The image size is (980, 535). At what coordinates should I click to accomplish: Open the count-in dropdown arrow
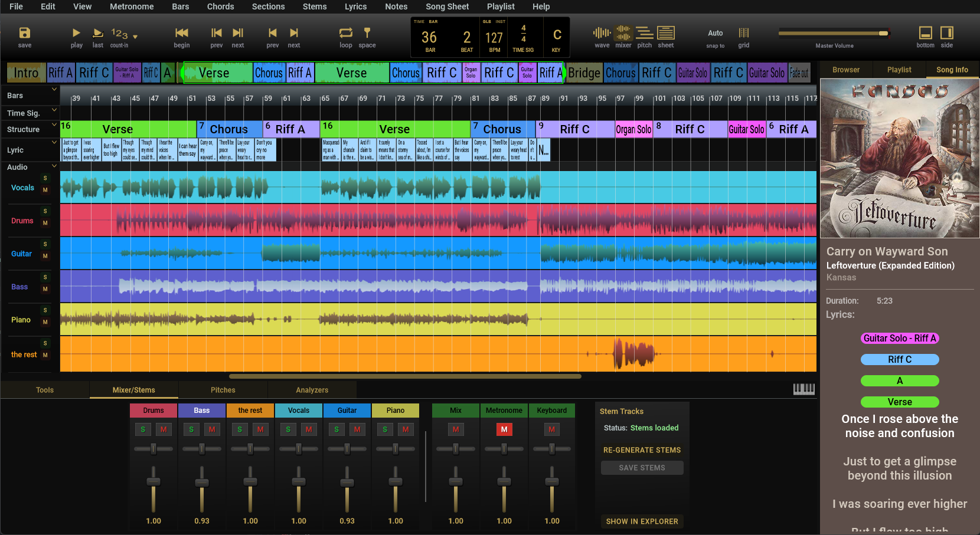135,37
